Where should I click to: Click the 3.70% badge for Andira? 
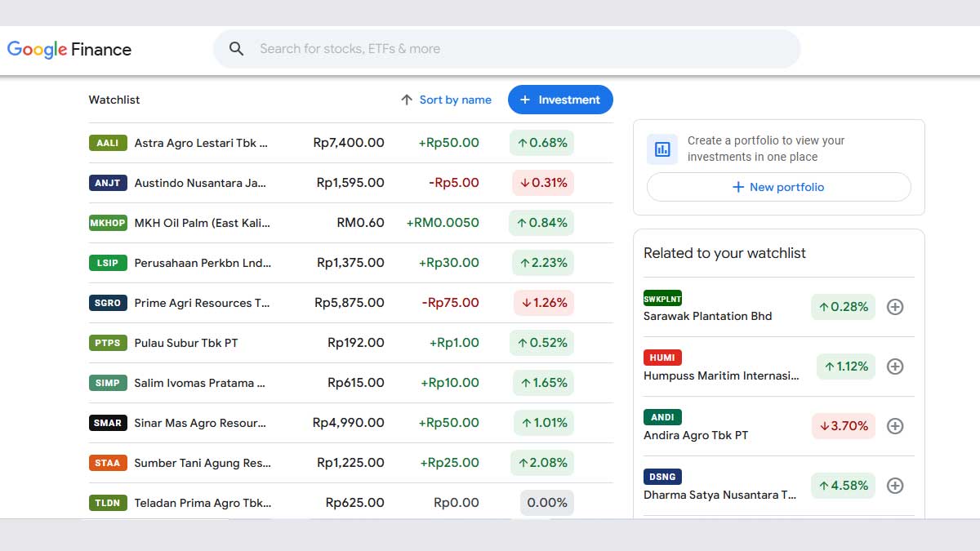pyautogui.click(x=844, y=426)
